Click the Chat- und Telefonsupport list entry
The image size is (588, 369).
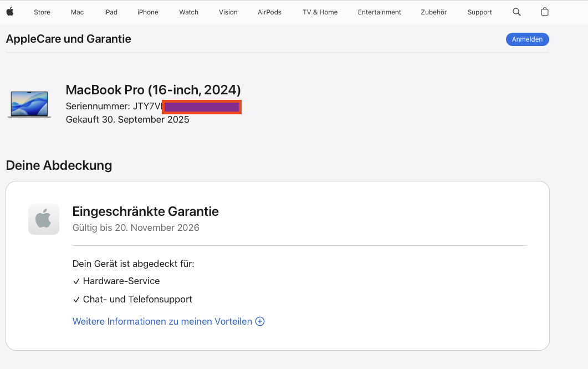[132, 299]
